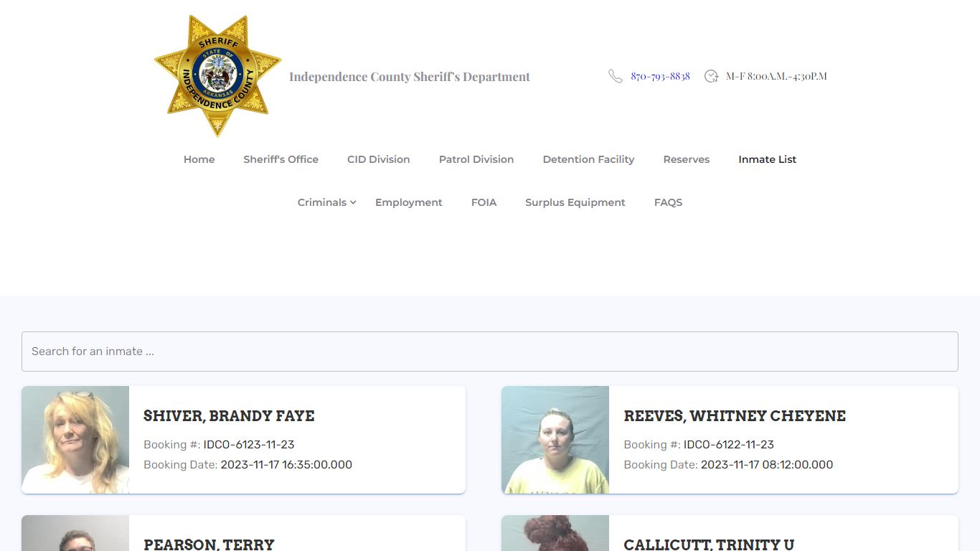The image size is (980, 551).
Task: Focus the Search for an inmate field
Action: [x=490, y=352]
